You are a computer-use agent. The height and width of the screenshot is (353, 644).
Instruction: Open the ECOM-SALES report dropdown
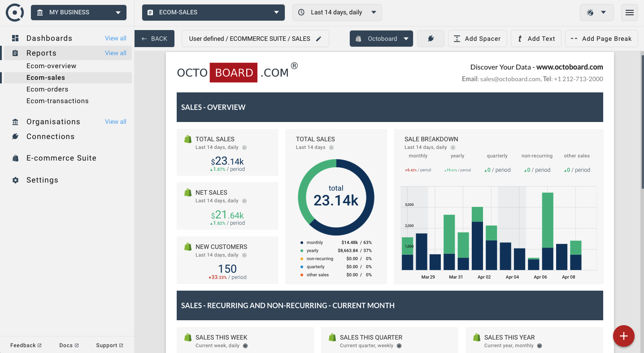(x=213, y=13)
